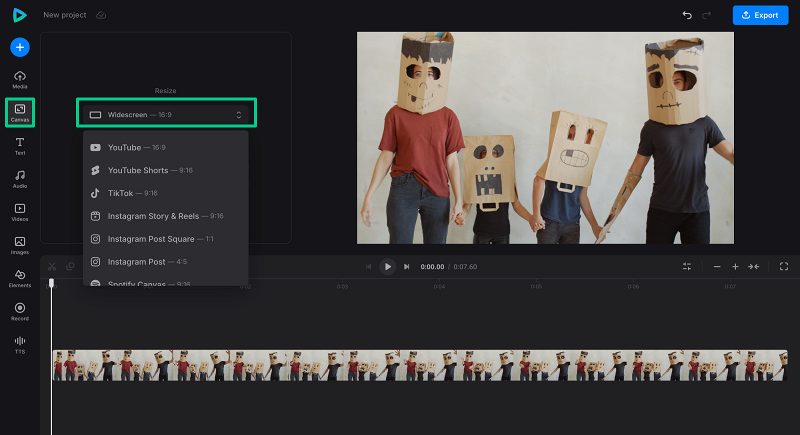Image resolution: width=800 pixels, height=435 pixels.
Task: Open the Videos sidebar panel
Action: click(20, 212)
